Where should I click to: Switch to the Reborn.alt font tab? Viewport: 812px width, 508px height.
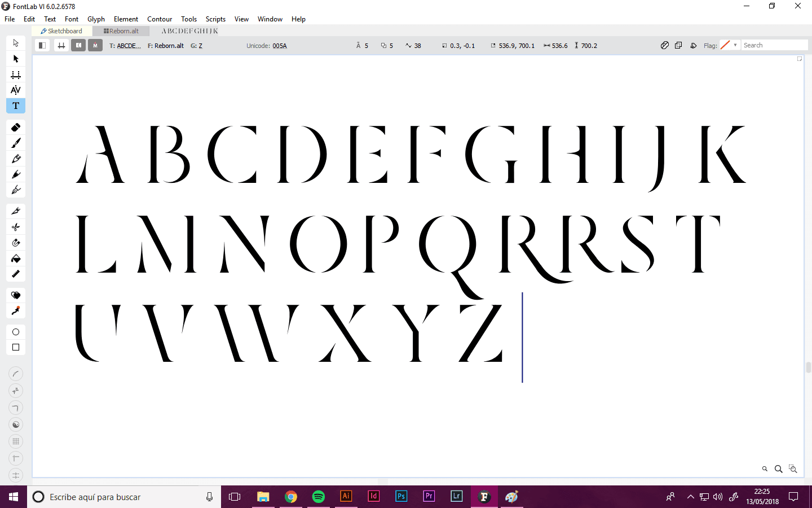pos(121,31)
